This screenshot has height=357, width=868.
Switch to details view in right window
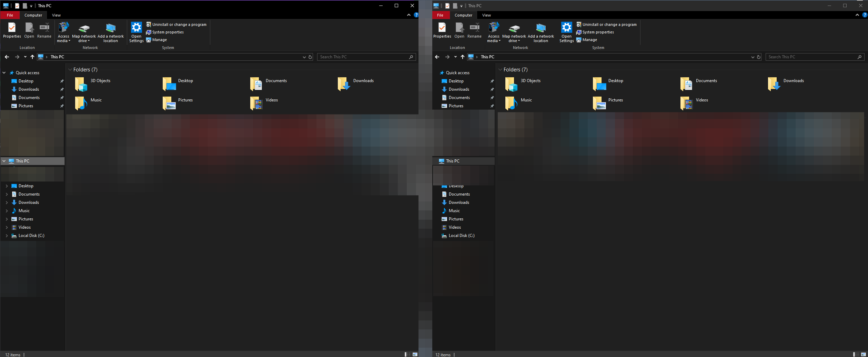(856, 354)
